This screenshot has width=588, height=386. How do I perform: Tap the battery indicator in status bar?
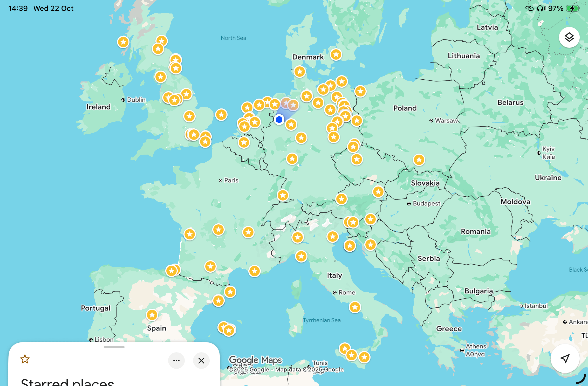[x=572, y=8]
